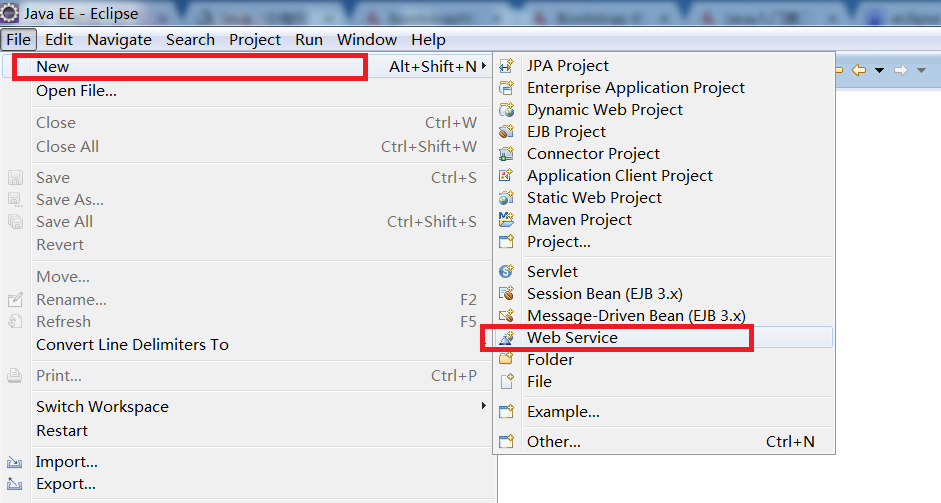Viewport: 941px width, 503px height.
Task: Select Web Service in New submenu
Action: tap(664, 338)
